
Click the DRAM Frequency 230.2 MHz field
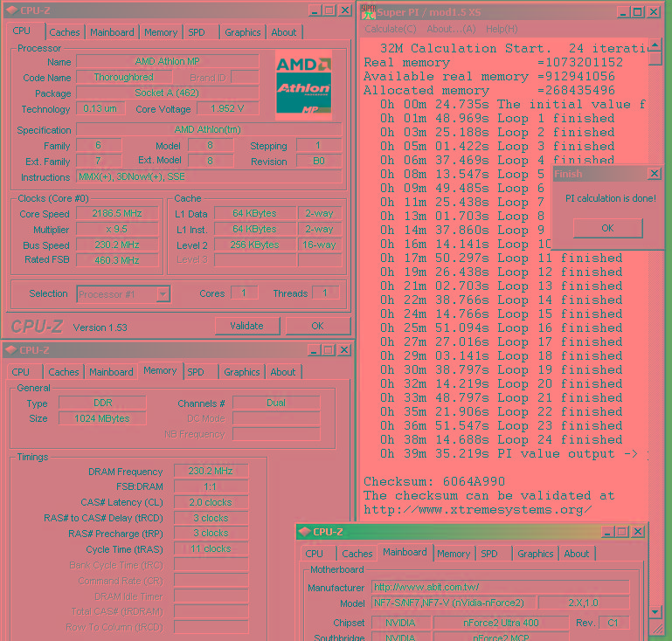(211, 471)
